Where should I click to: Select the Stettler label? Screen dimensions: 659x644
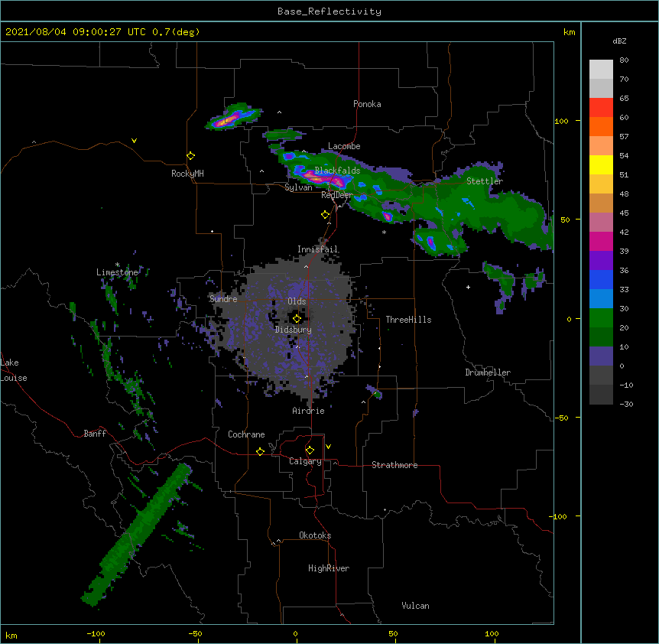(x=485, y=181)
